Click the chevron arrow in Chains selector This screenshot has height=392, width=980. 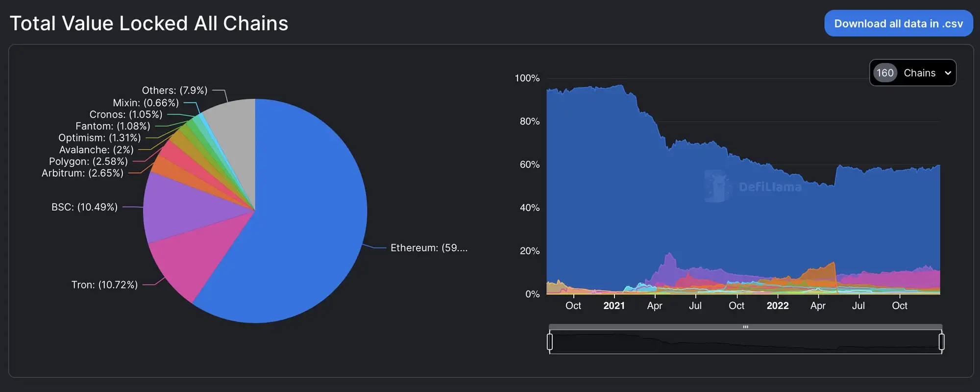click(x=948, y=73)
